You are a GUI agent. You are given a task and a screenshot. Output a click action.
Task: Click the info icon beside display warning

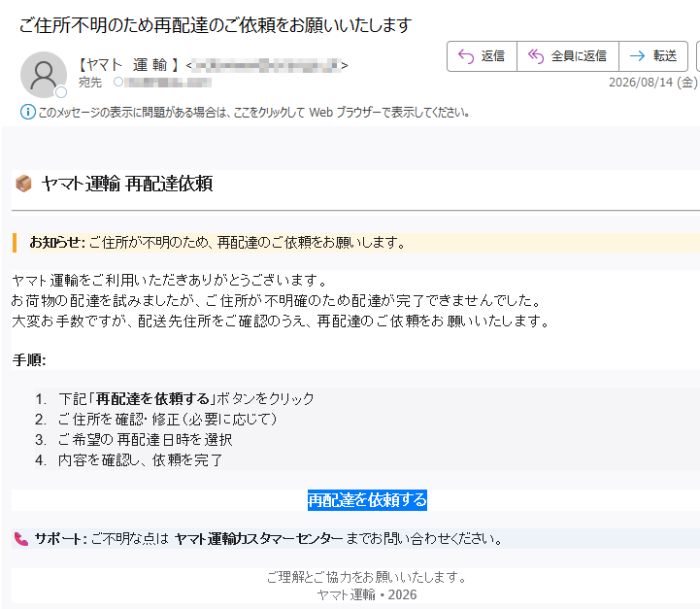(x=28, y=112)
